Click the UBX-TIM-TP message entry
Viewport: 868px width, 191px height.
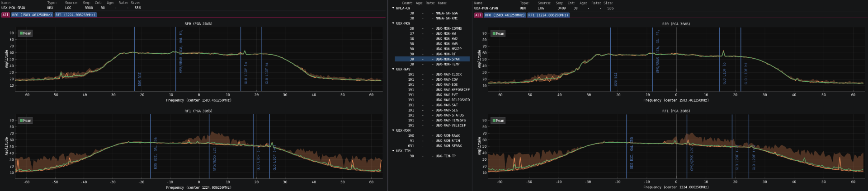coord(445,156)
